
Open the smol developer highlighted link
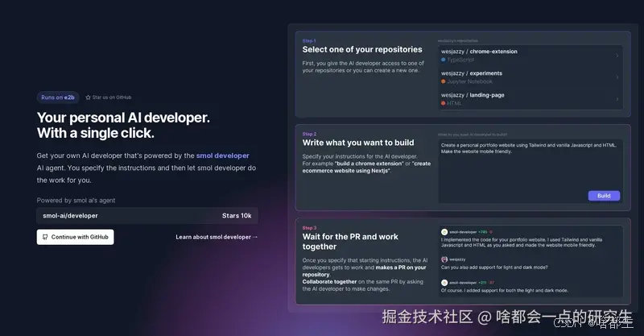click(x=223, y=156)
